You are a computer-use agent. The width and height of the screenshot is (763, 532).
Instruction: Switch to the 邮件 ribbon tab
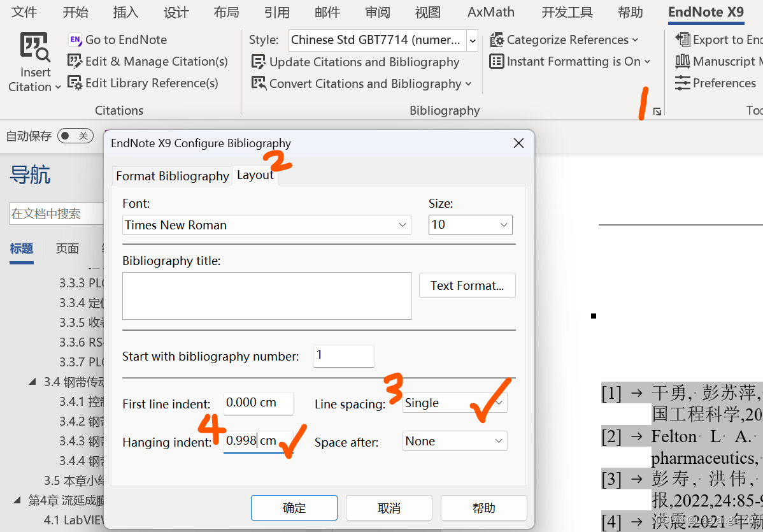[327, 11]
